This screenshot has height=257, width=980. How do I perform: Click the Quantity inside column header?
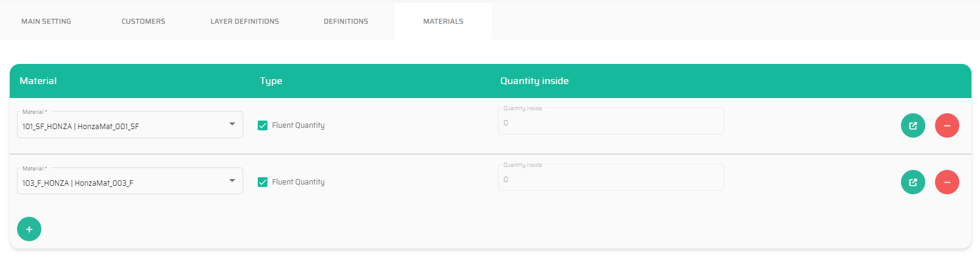(x=534, y=81)
